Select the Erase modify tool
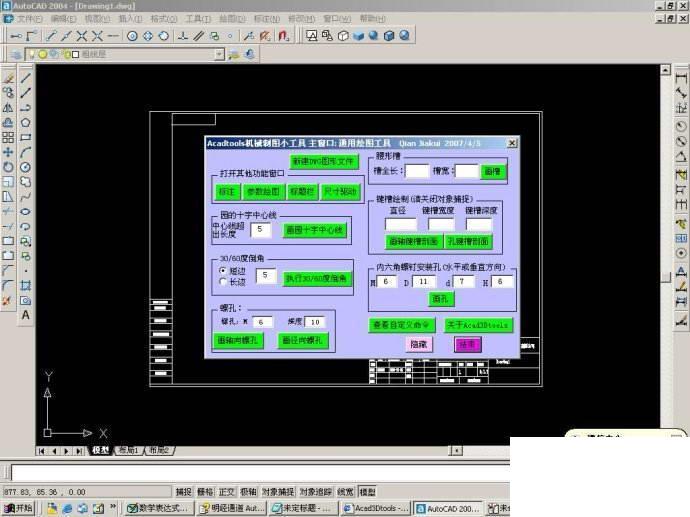Viewport: 690px width, 517px height. (x=8, y=78)
